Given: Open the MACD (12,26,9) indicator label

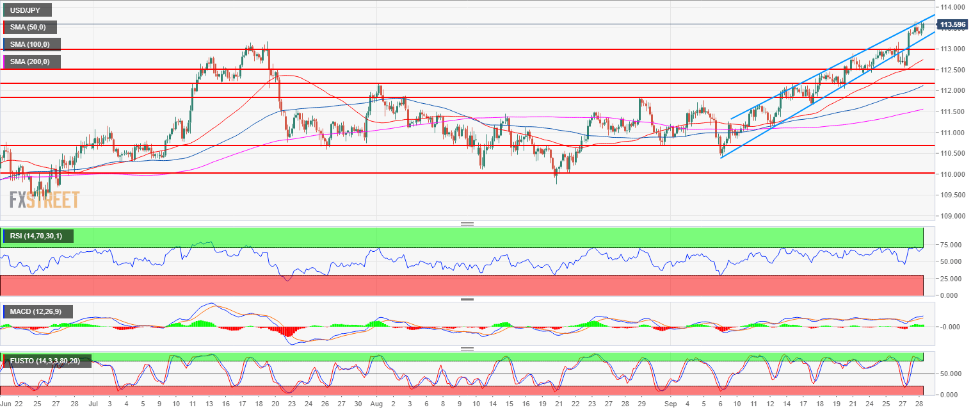Looking at the screenshot, I should pyautogui.click(x=38, y=312).
